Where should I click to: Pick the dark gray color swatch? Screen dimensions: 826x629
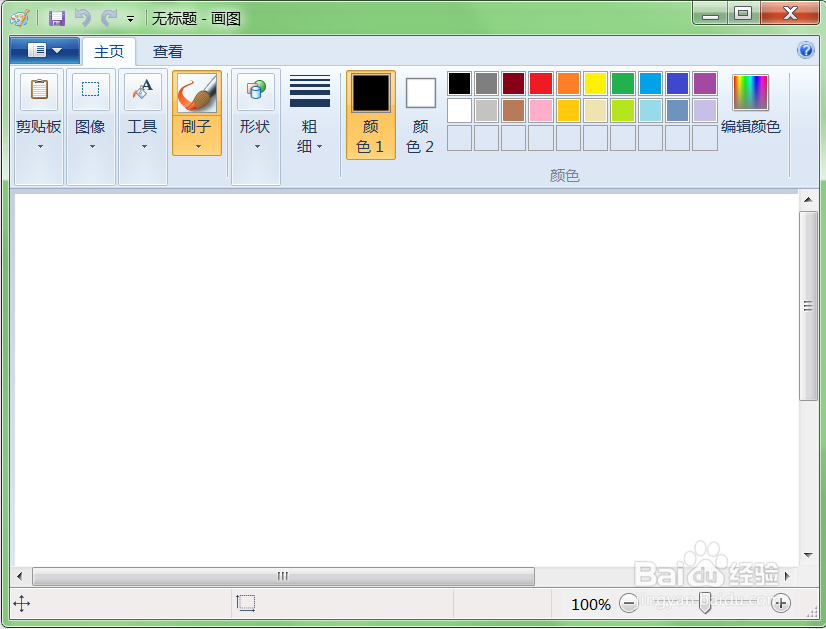(486, 84)
